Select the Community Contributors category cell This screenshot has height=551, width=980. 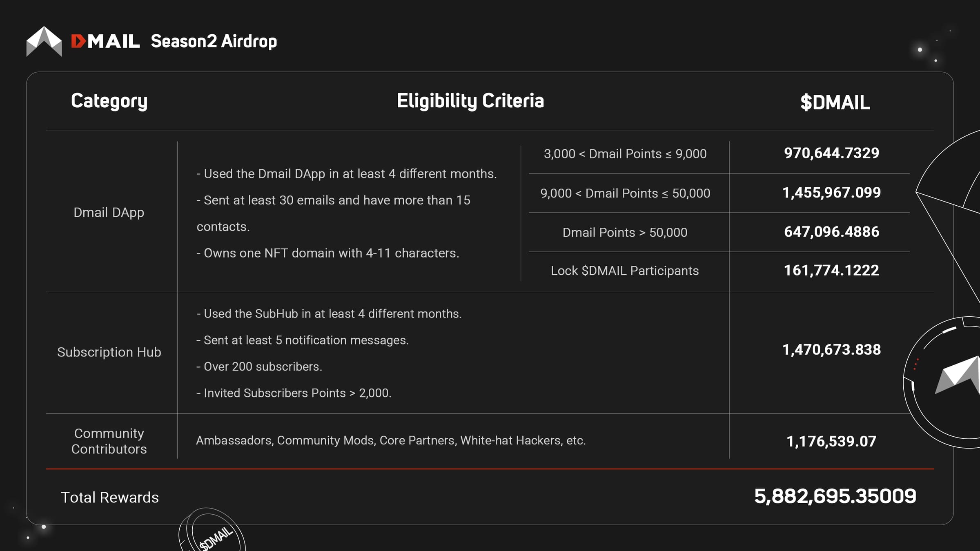point(109,441)
